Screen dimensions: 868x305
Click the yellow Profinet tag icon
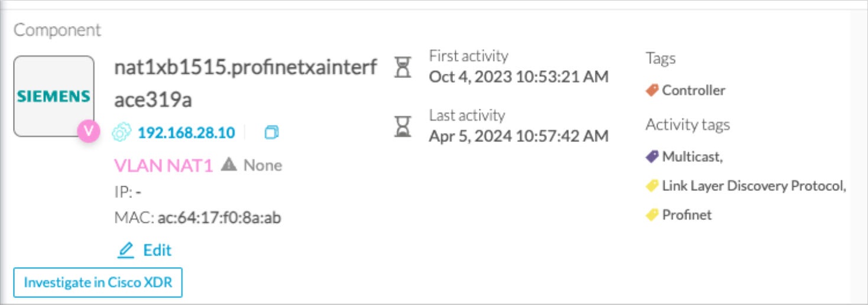coord(652,215)
